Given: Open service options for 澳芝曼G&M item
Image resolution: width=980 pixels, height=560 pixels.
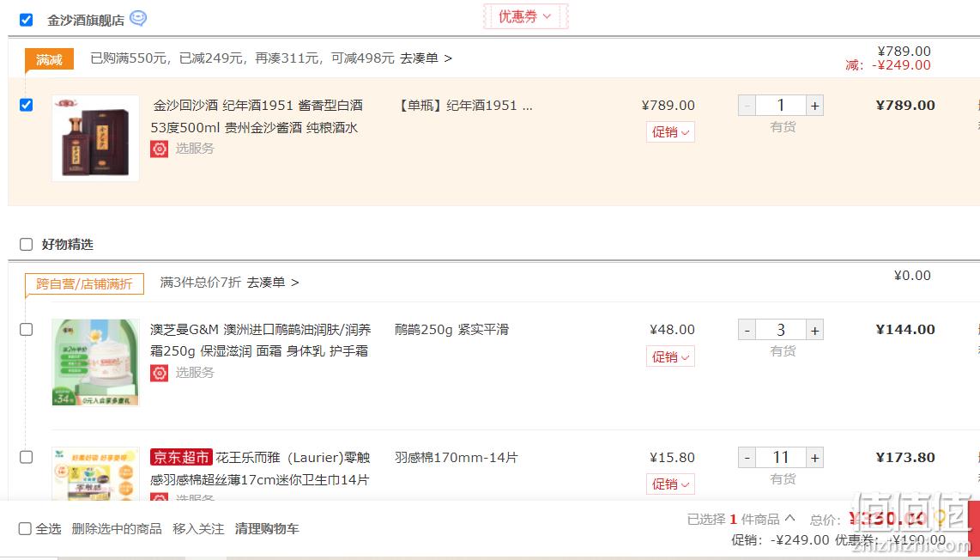Looking at the screenshot, I should coord(160,373).
